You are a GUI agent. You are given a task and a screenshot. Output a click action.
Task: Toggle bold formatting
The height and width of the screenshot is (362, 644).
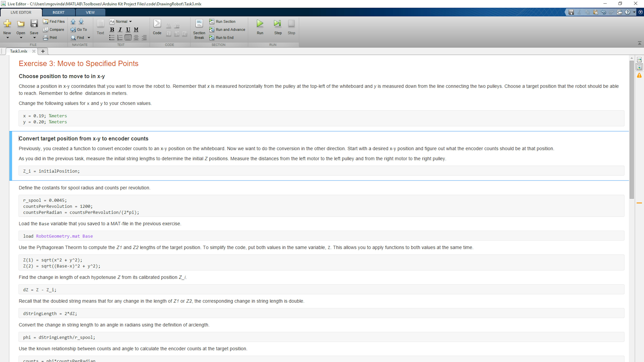pyautogui.click(x=112, y=29)
